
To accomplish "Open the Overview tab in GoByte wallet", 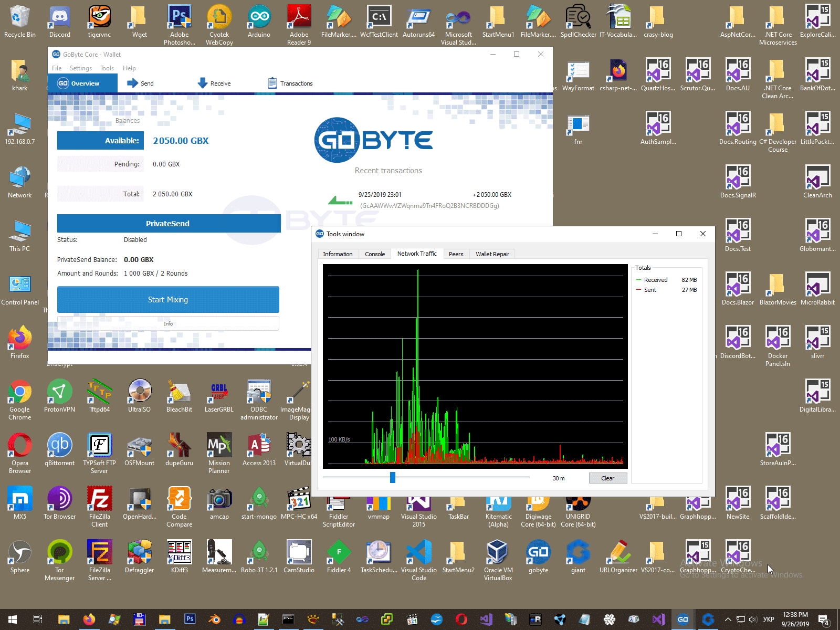I will pyautogui.click(x=82, y=83).
